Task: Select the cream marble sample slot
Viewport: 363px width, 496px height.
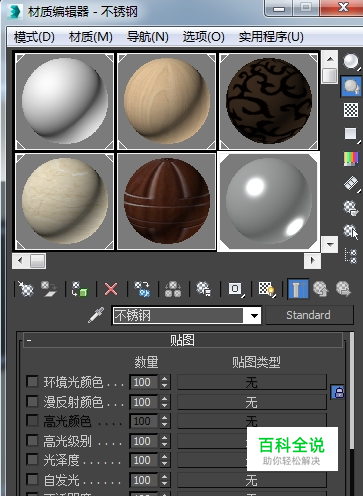Action: click(x=65, y=201)
